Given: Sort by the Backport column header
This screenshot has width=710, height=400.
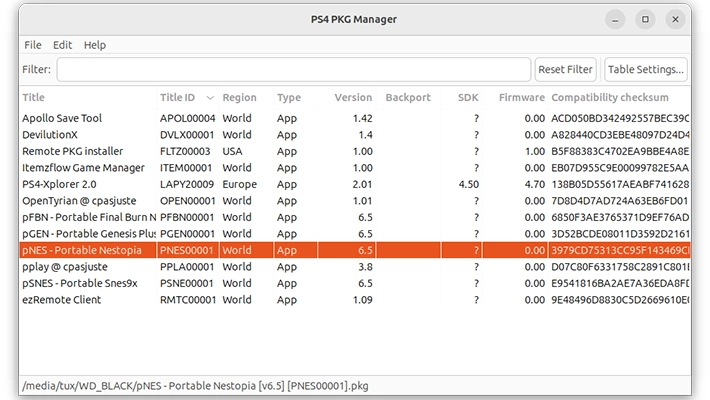Looking at the screenshot, I should 408,97.
